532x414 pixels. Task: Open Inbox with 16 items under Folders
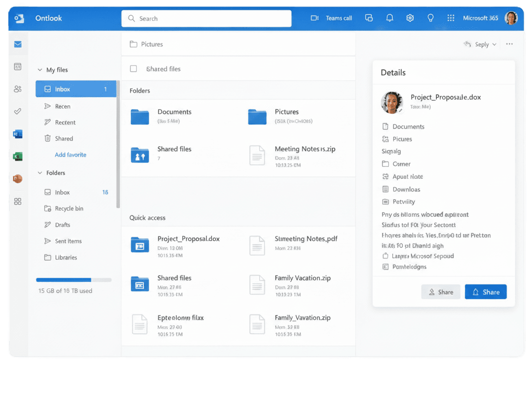coord(76,192)
